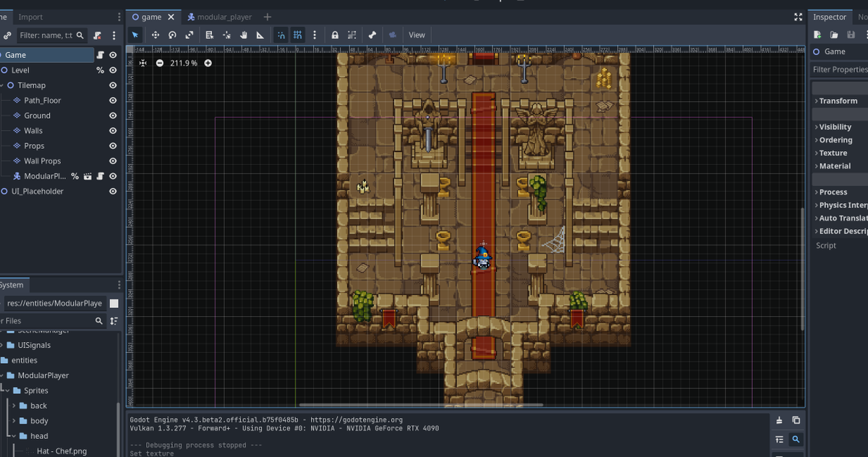Image resolution: width=868 pixels, height=457 pixels.
Task: Zoom in with the plus button
Action: [x=208, y=63]
